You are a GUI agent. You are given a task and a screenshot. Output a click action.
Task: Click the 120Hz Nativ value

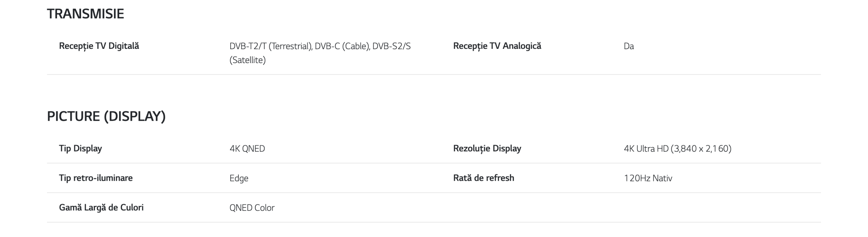point(648,178)
